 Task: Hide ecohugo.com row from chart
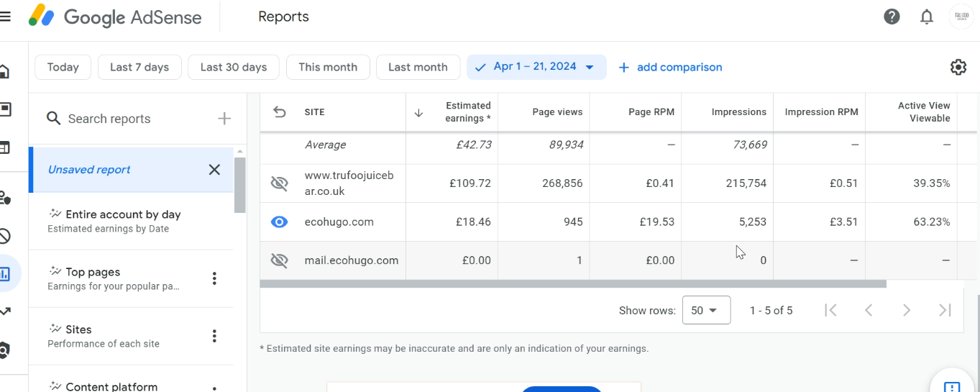click(279, 222)
